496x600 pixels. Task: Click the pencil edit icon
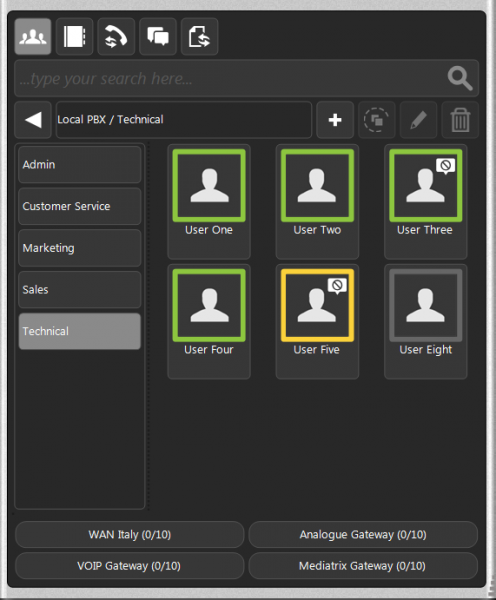pyautogui.click(x=418, y=120)
